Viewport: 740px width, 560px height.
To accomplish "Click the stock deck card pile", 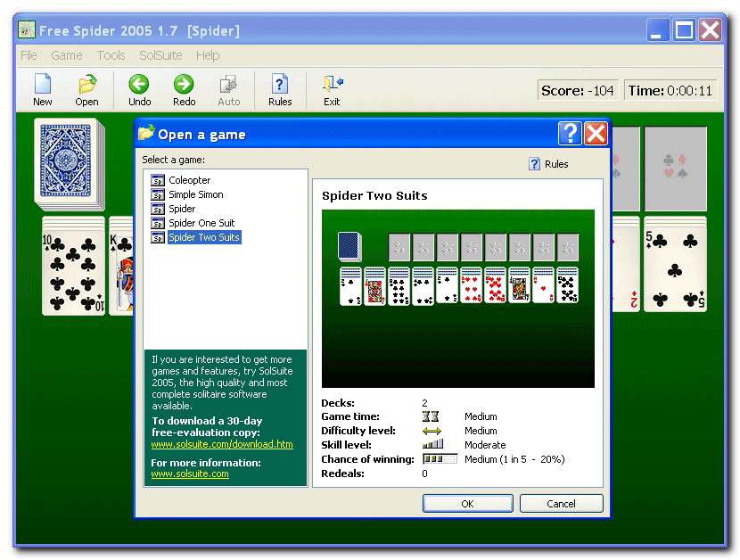I will click(x=69, y=164).
